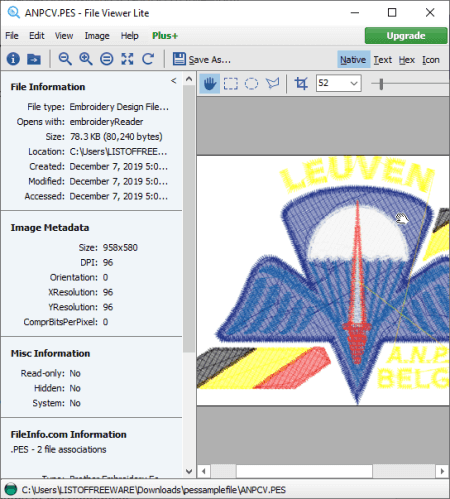Click the crop tool icon
This screenshot has width=450, height=499.
pos(301,83)
